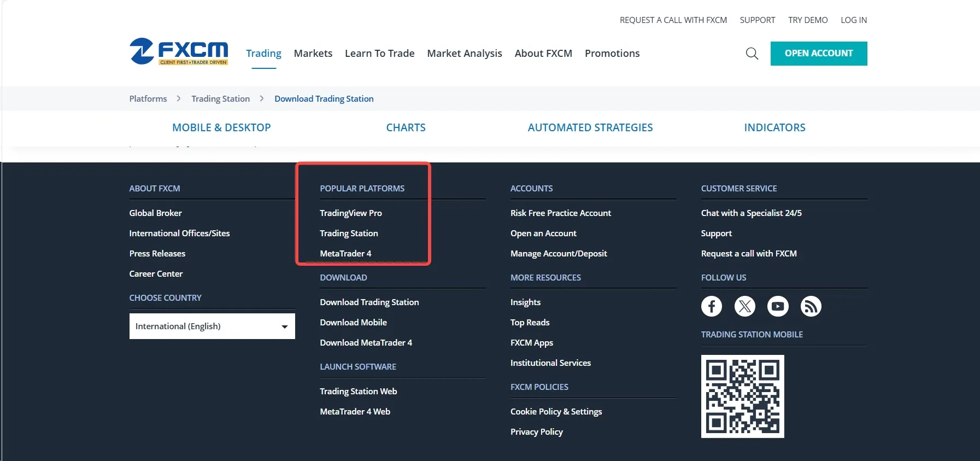This screenshot has width=980, height=461.
Task: Open the Trading main menu
Action: point(263,54)
